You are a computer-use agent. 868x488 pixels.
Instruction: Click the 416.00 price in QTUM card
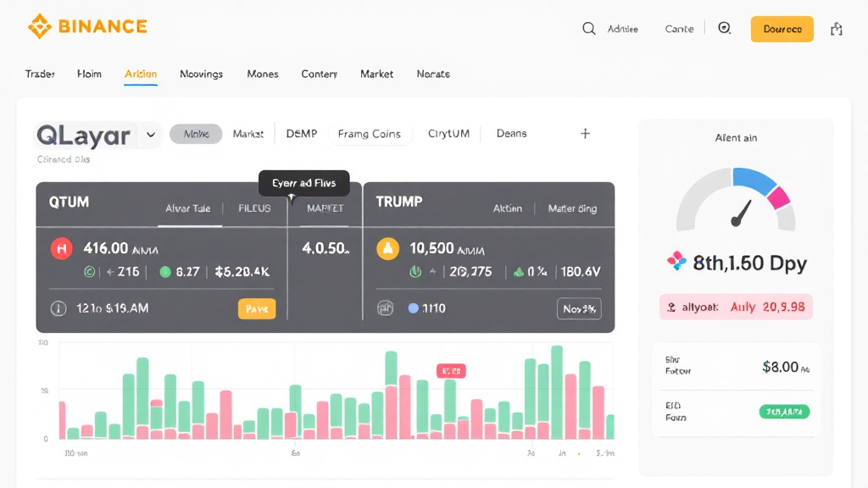pyautogui.click(x=106, y=248)
